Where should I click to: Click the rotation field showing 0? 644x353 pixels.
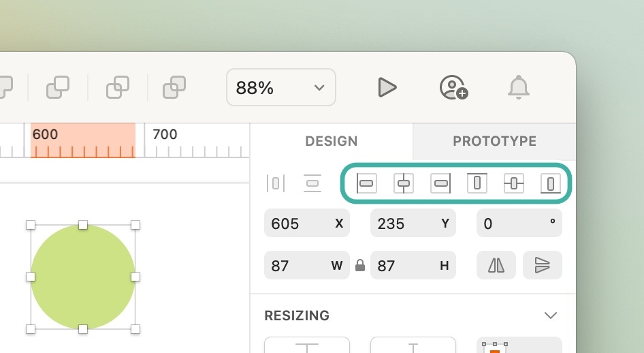click(x=519, y=223)
